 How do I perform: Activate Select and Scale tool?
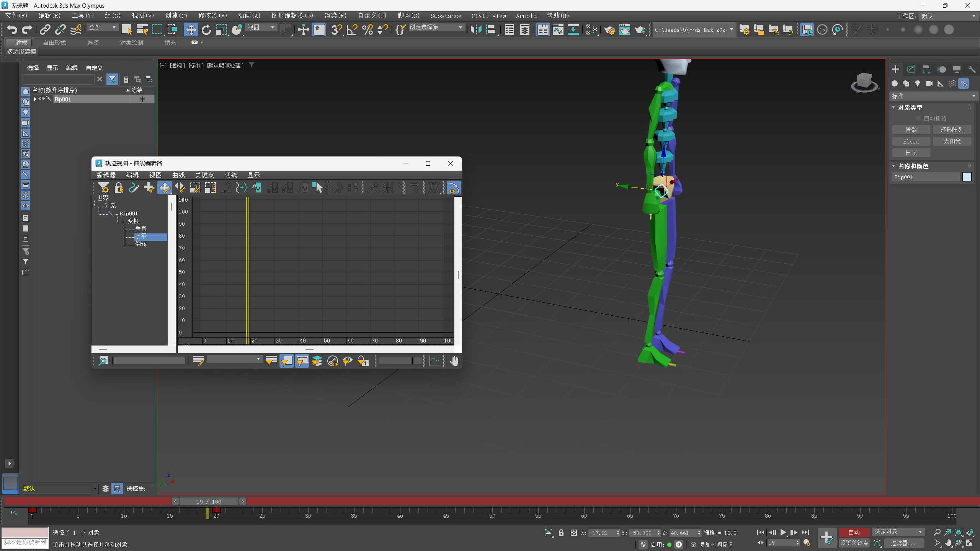[x=222, y=29]
